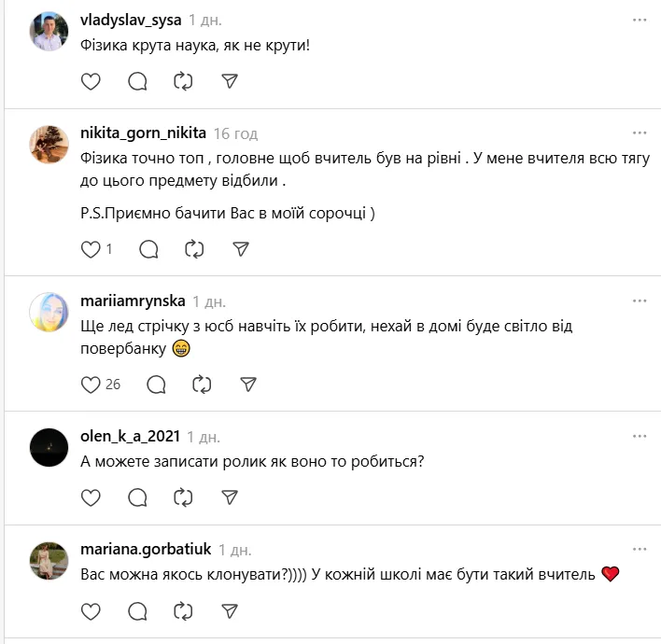This screenshot has height=644, width=661.
Task: Like the comment by vladyslav_sysa
Action: tap(91, 81)
